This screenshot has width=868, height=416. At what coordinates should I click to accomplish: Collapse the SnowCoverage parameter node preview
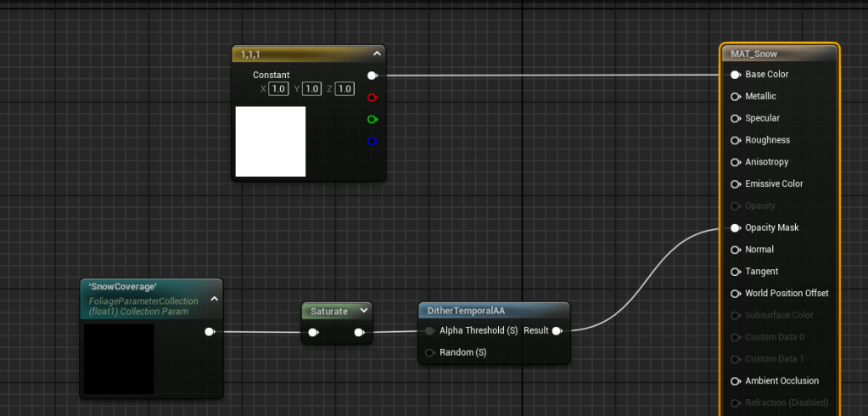[x=214, y=298]
